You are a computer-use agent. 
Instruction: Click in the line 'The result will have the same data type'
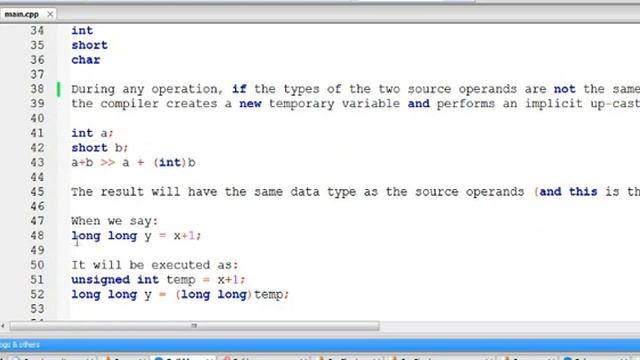point(356,192)
